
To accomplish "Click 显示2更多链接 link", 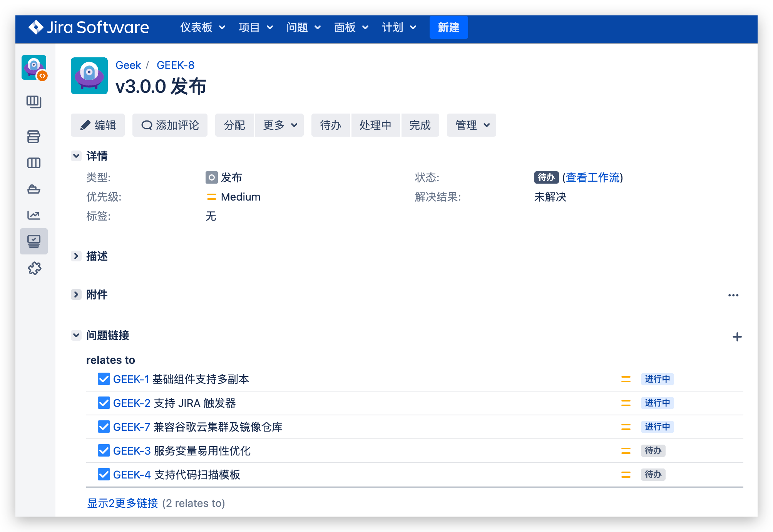I will tap(122, 503).
